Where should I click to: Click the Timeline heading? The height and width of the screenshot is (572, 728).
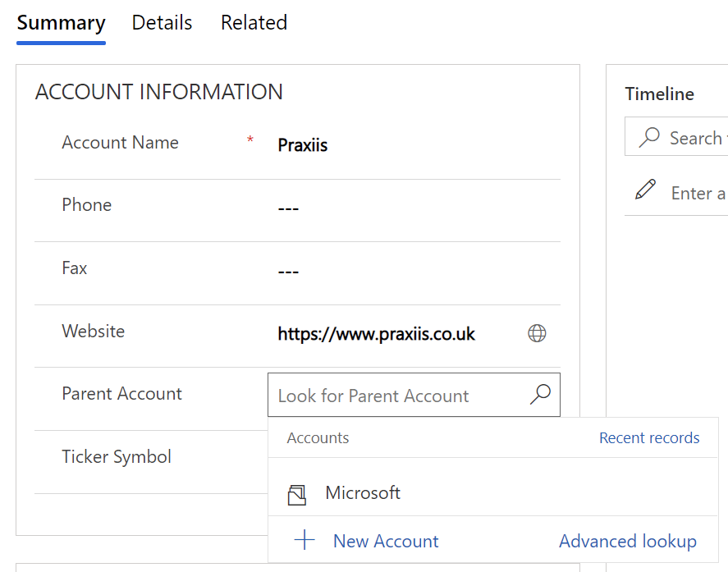click(x=659, y=94)
